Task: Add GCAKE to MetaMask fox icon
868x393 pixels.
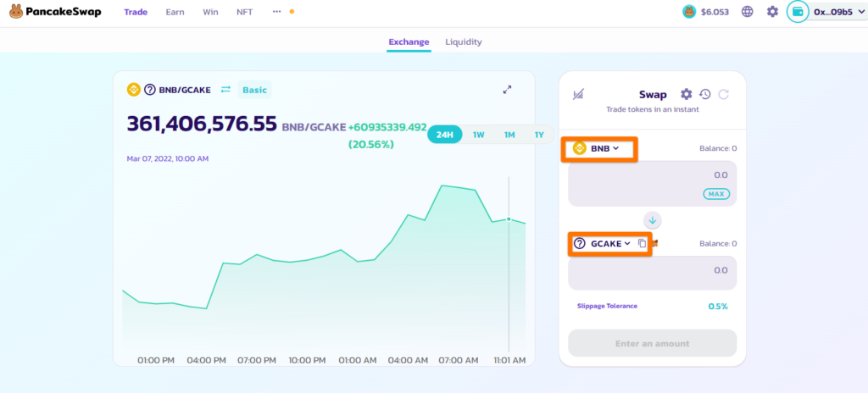Action: (655, 243)
